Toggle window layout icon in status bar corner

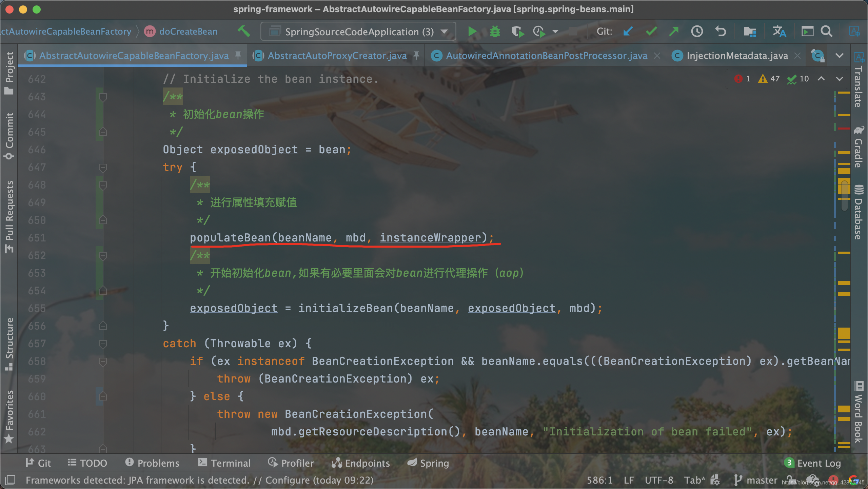coord(10,480)
